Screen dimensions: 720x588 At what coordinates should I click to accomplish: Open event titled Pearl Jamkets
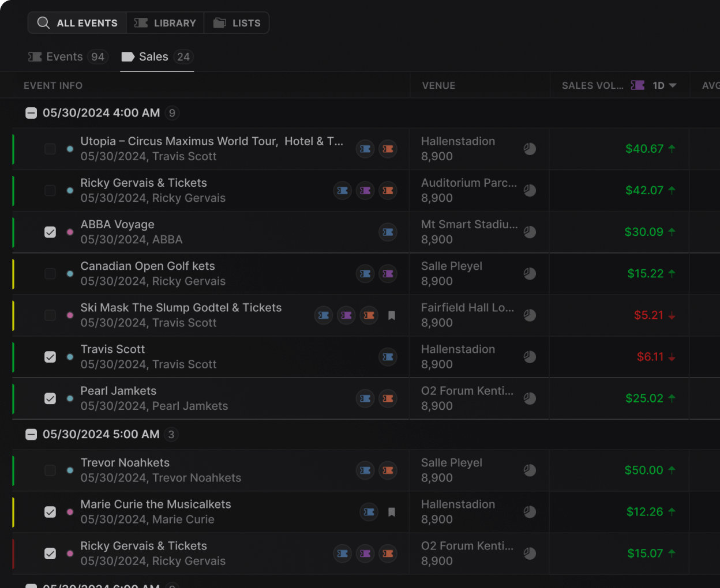[x=118, y=391]
